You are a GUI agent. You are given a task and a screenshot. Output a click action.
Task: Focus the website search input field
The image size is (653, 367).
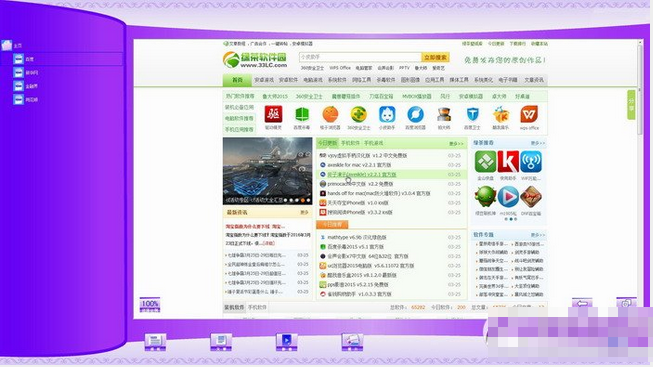pos(360,57)
